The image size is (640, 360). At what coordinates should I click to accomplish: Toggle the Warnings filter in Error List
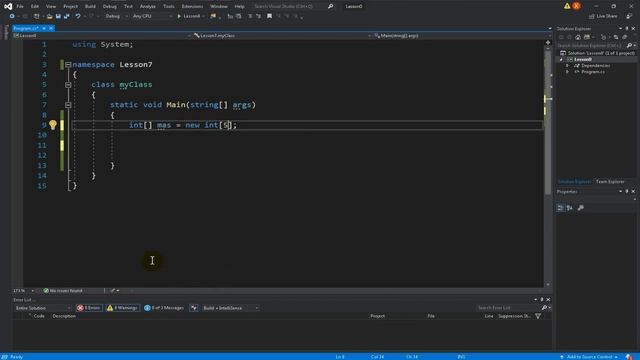tap(123, 308)
